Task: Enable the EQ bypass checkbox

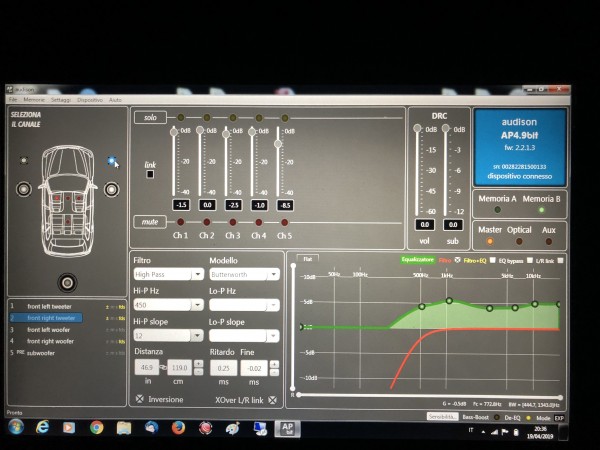Action: [x=530, y=260]
